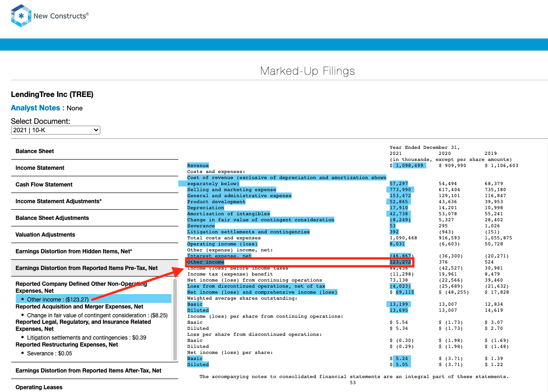Click the Year Ended December 31, column header
Screen dimensions: 548x392
click(424, 148)
